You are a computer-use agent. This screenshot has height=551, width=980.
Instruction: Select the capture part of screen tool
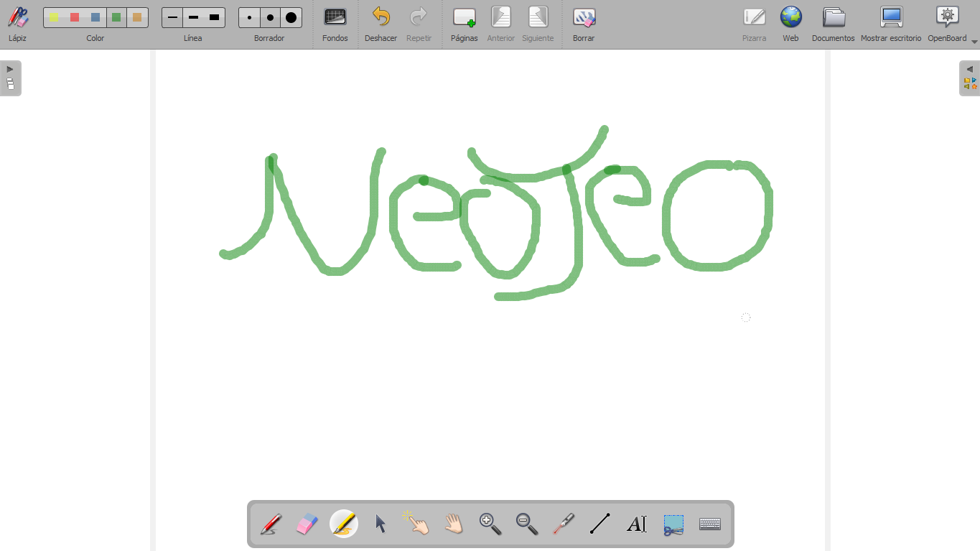pyautogui.click(x=673, y=524)
